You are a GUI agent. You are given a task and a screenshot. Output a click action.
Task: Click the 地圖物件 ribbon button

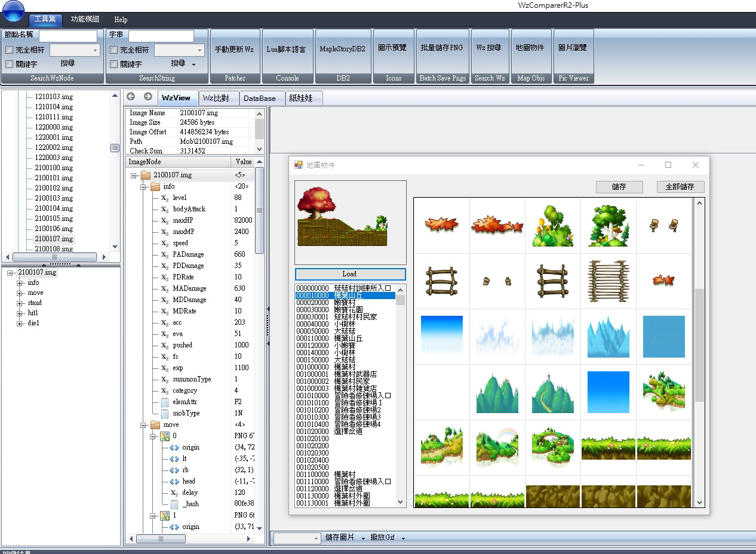point(531,49)
